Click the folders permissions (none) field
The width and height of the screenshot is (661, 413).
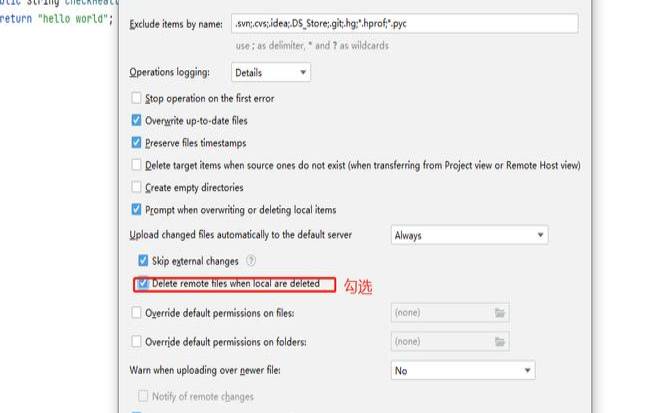(441, 341)
